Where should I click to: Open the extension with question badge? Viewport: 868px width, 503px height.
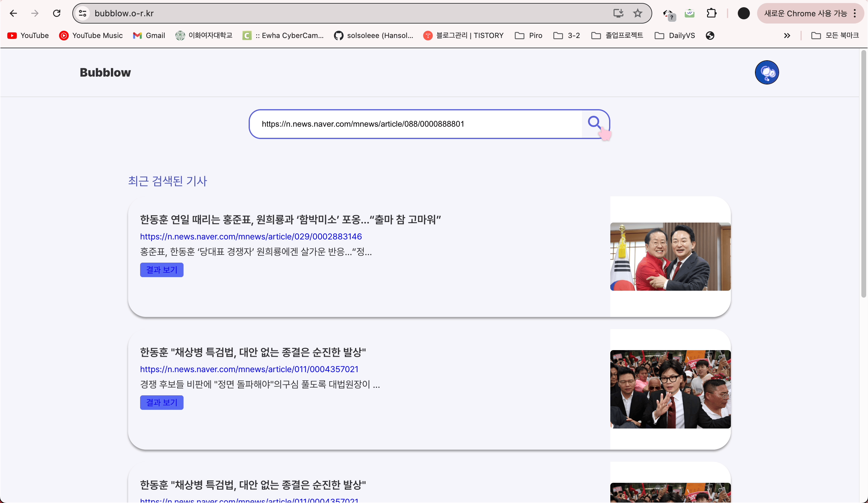(669, 14)
